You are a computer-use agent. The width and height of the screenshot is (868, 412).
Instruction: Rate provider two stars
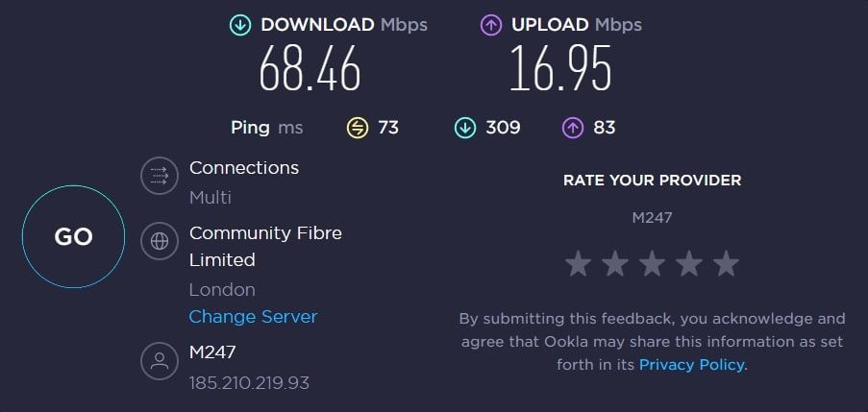614,263
